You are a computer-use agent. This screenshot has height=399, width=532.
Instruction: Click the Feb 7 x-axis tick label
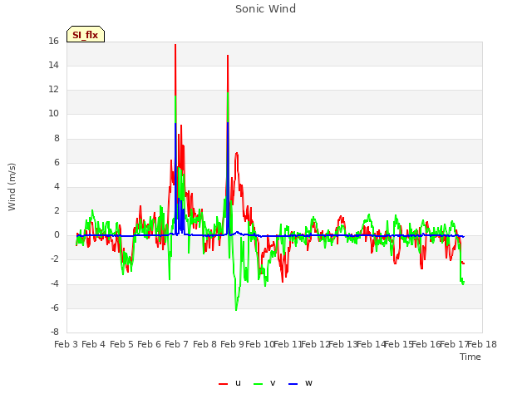tap(176, 344)
